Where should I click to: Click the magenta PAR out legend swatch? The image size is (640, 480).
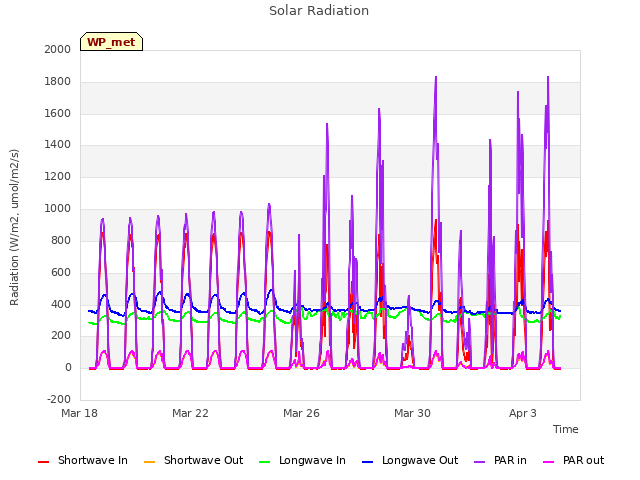(549, 462)
